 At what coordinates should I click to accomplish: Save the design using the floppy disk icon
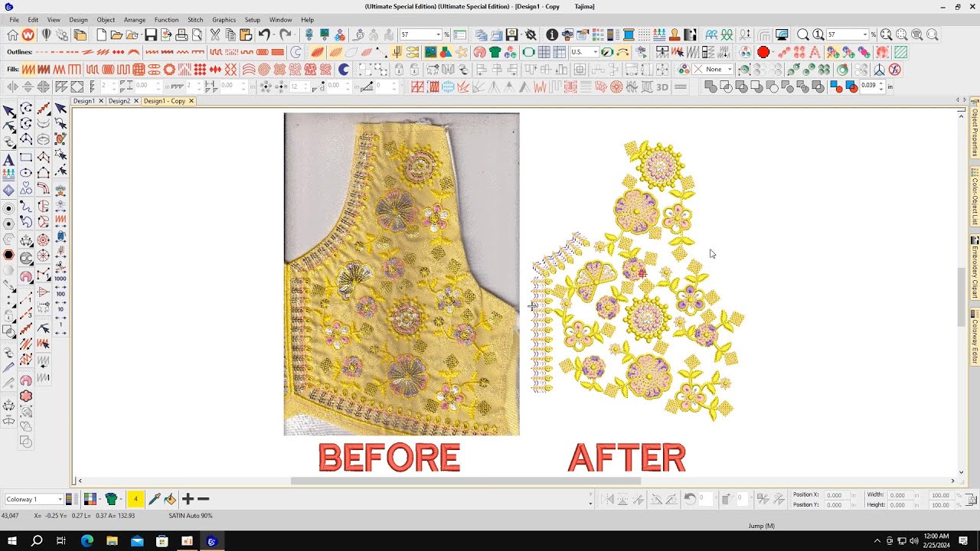tap(151, 34)
